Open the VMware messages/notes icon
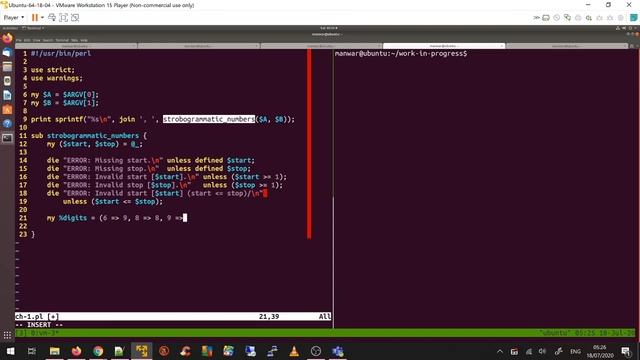This screenshot has height=360, width=640. pos(634,18)
